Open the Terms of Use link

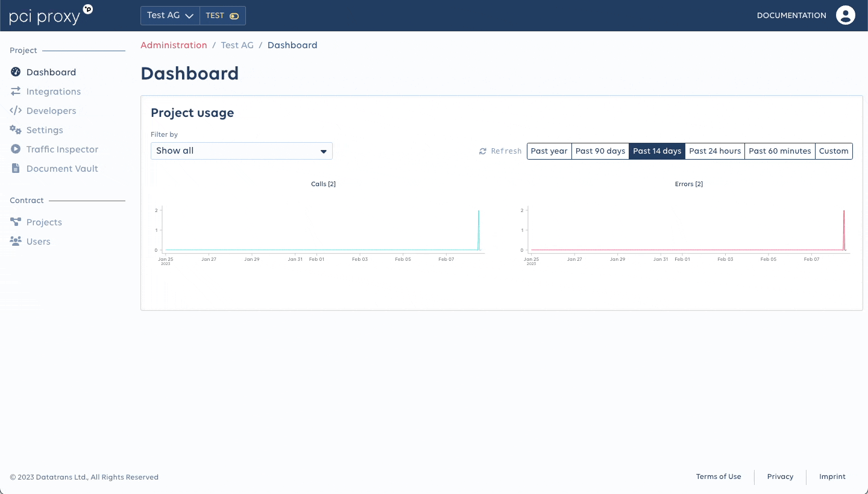(x=719, y=477)
